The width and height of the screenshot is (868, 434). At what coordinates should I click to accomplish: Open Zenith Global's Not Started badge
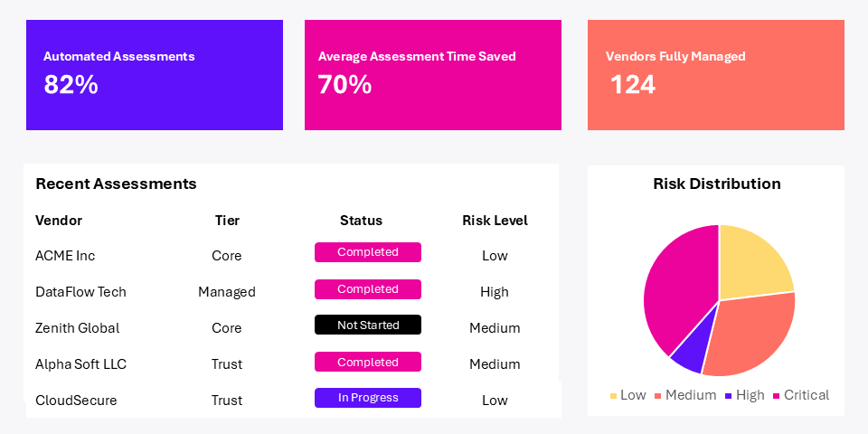pos(367,325)
